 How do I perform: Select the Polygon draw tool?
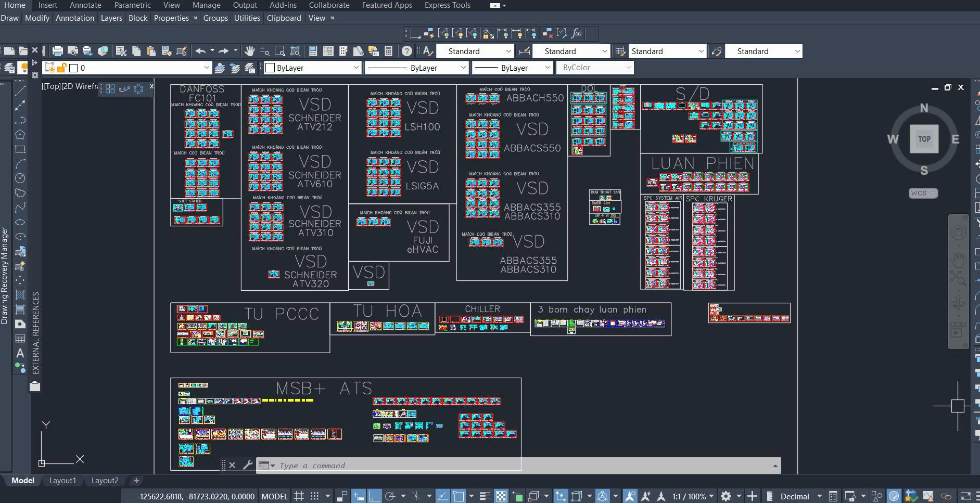click(x=20, y=135)
